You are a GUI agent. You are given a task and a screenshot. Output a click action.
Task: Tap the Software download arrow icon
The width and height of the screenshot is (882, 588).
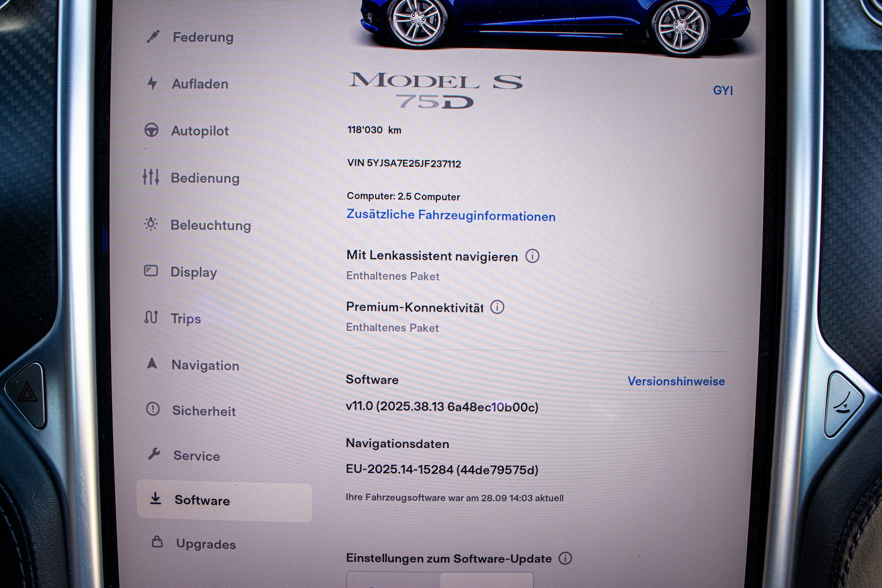point(156,498)
